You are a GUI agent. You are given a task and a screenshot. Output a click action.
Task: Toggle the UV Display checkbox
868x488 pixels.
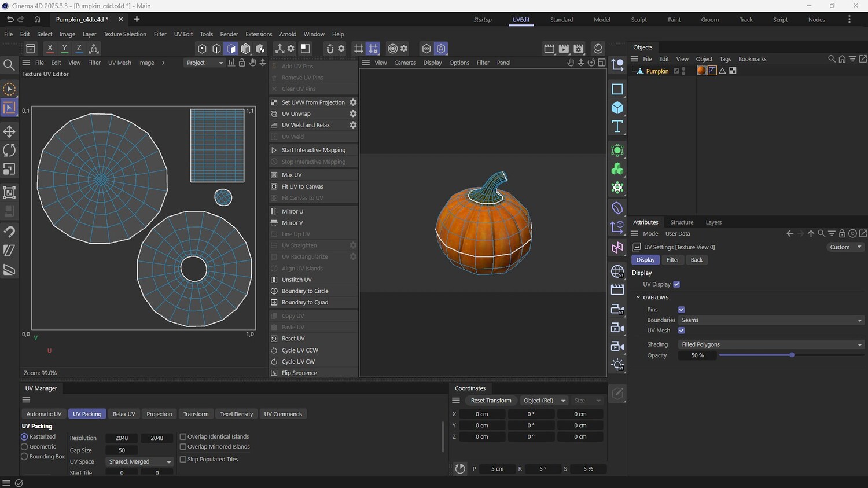point(676,284)
